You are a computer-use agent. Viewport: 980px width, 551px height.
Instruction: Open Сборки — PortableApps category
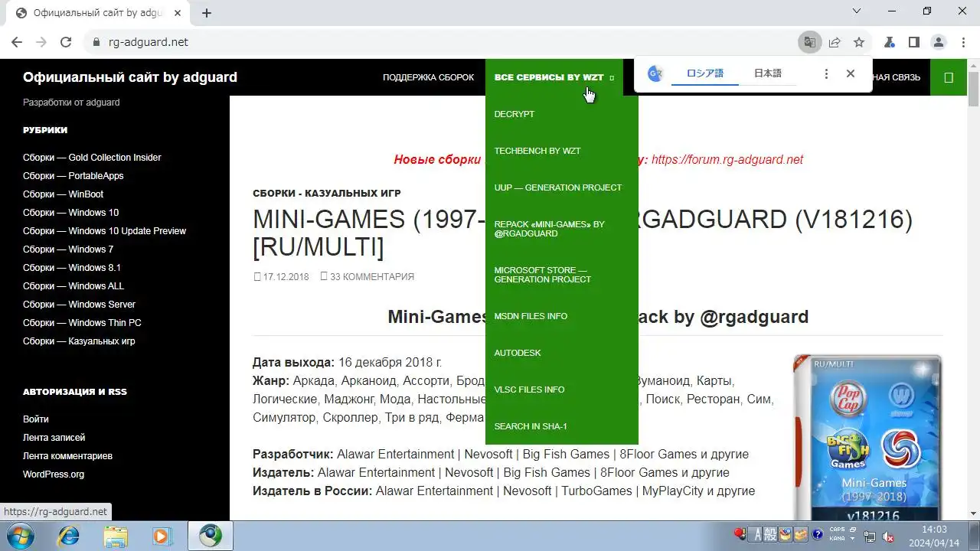tap(73, 176)
